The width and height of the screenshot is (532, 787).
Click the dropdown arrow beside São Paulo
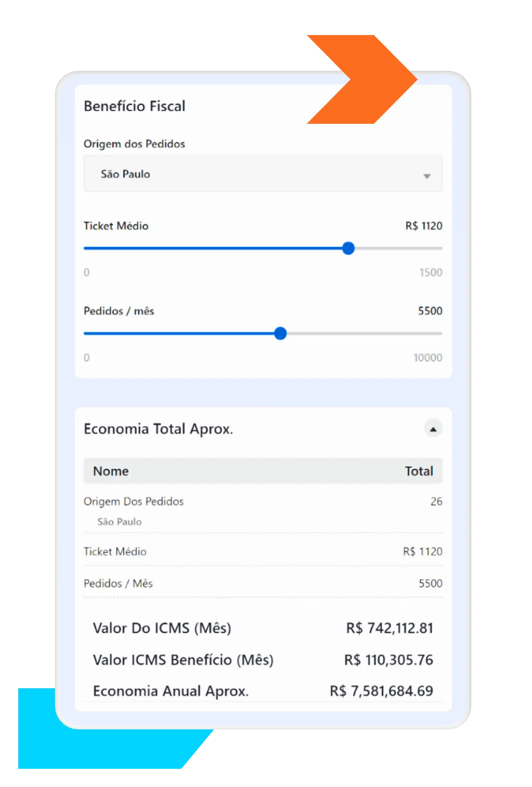click(x=426, y=176)
